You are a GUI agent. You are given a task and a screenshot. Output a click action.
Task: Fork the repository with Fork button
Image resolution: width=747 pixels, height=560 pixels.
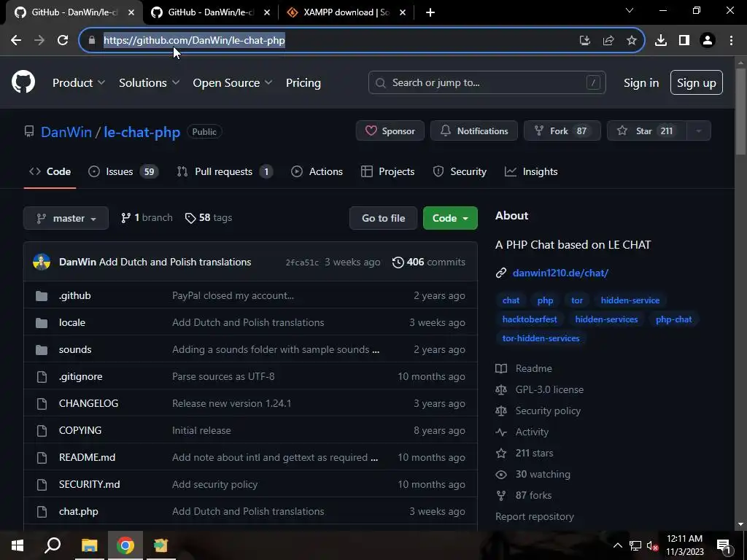point(562,131)
